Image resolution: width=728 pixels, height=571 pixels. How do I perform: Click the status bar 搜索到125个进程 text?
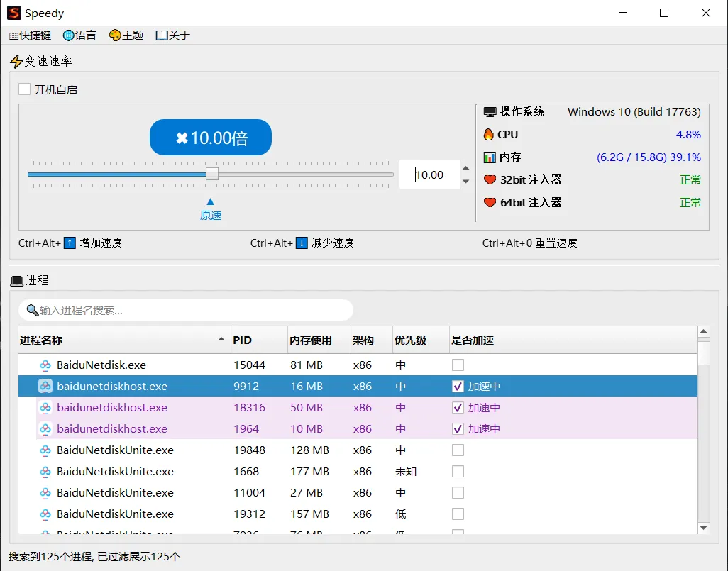[94, 557]
